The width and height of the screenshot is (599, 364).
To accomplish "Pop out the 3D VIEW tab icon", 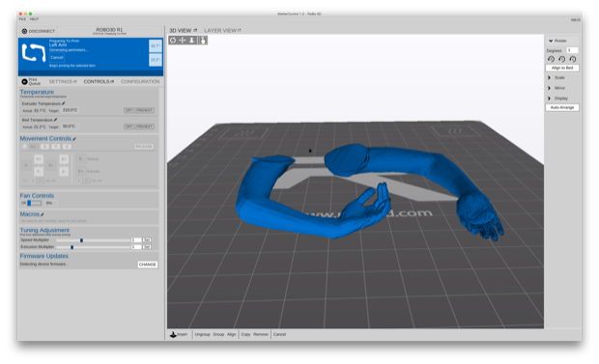I will pos(195,30).
